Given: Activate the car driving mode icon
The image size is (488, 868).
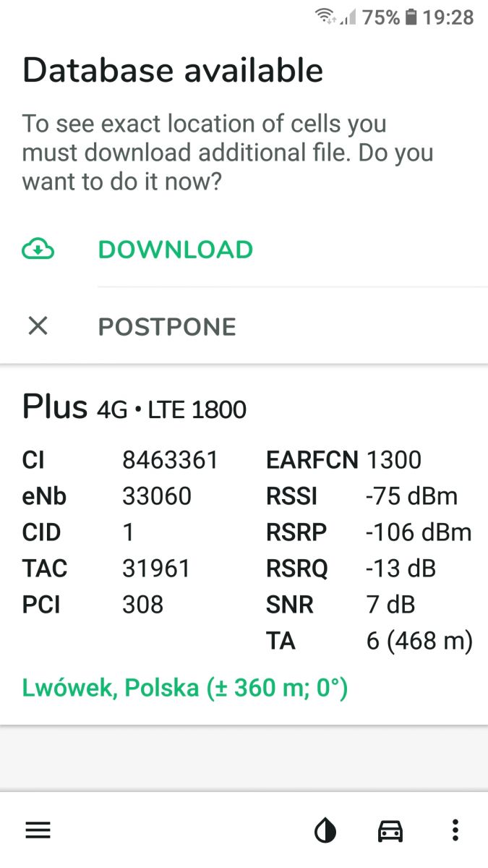Looking at the screenshot, I should point(390,830).
